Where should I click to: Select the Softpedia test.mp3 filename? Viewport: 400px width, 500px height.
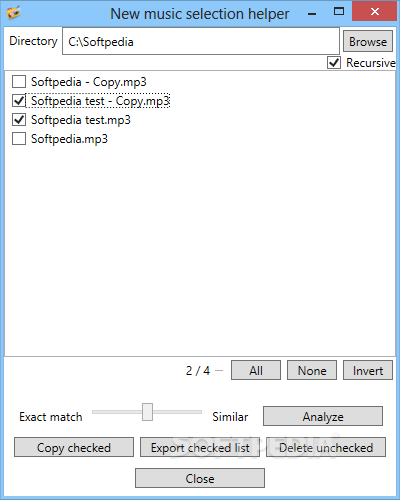[81, 120]
